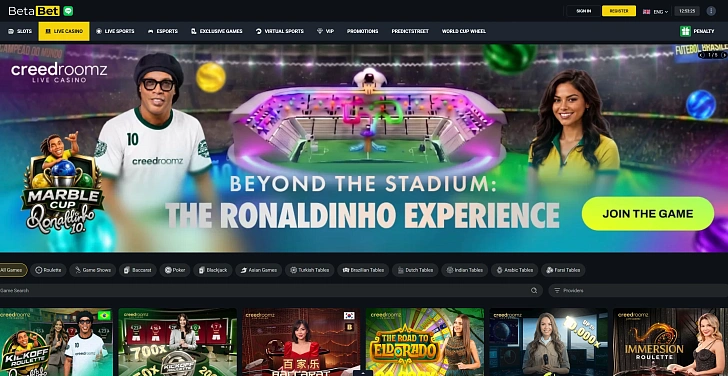Image resolution: width=728 pixels, height=376 pixels.
Task: Select the All Games filter chip
Action: (x=13, y=270)
